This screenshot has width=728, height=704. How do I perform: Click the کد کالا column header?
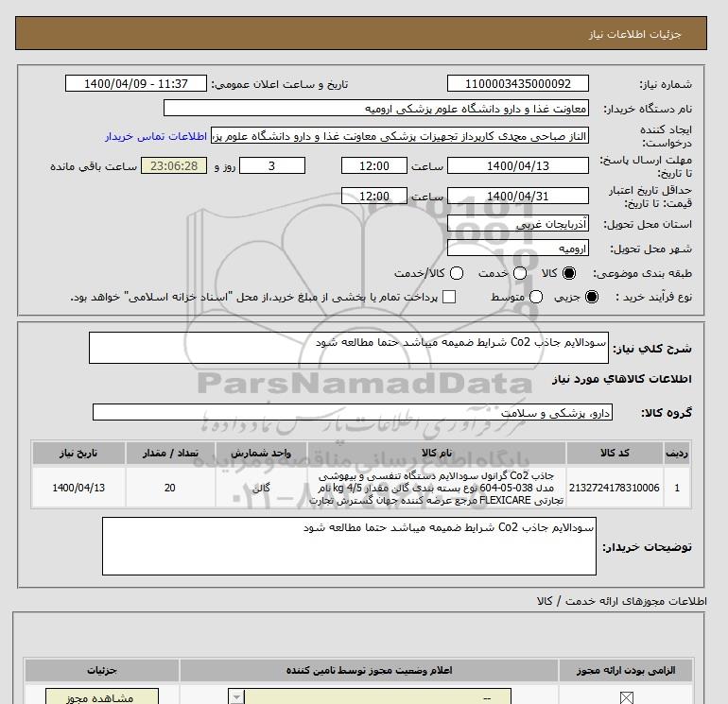[x=615, y=453]
